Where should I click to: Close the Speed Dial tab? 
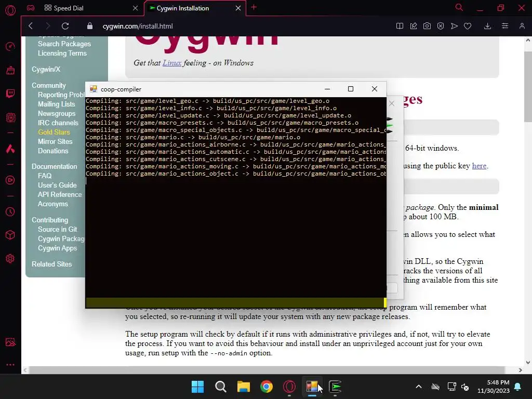[x=136, y=8]
